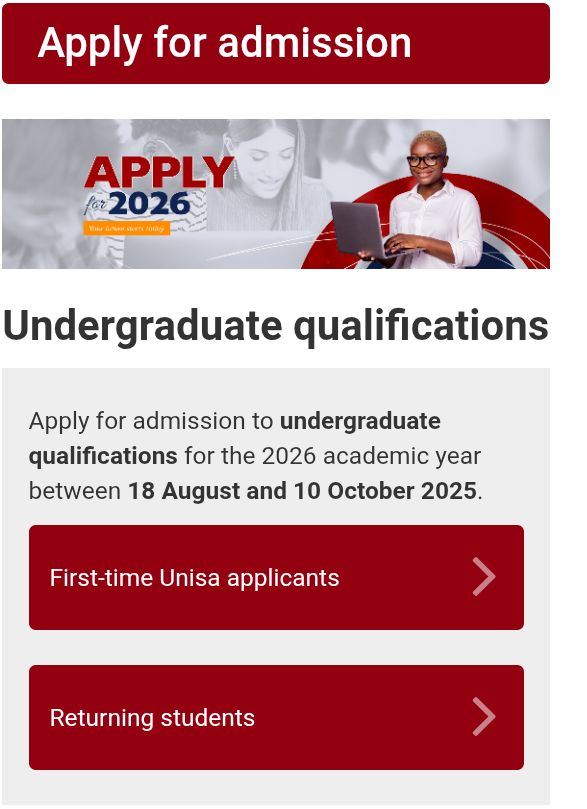This screenshot has width=587, height=809.
Task: Click the chevron on Returning students
Action: click(x=484, y=717)
